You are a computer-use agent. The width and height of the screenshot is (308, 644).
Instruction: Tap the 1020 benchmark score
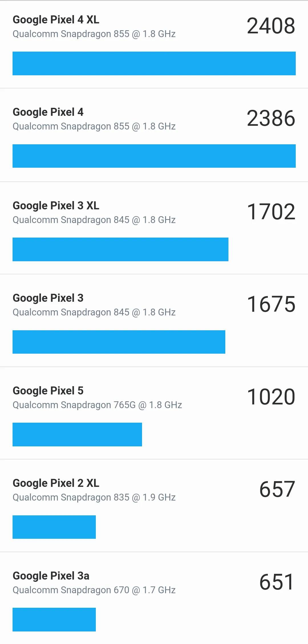coord(271,397)
